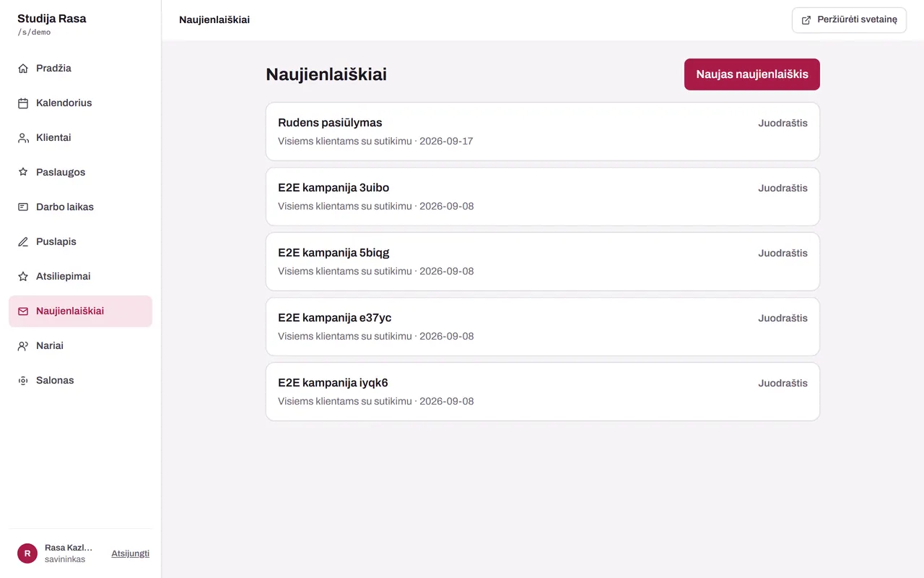This screenshot has width=924, height=578.
Task: Create a new newsletter with Naujas naujienlaiškis
Action: point(752,74)
